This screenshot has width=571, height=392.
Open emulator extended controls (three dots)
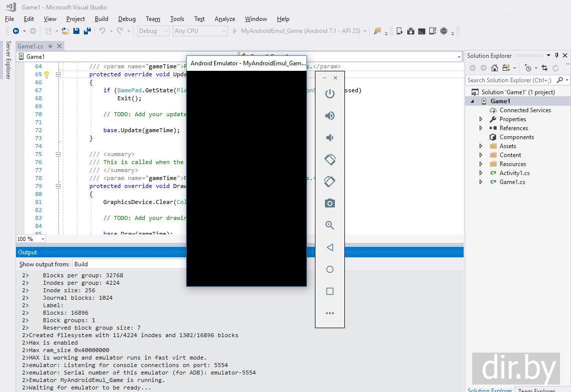click(329, 313)
